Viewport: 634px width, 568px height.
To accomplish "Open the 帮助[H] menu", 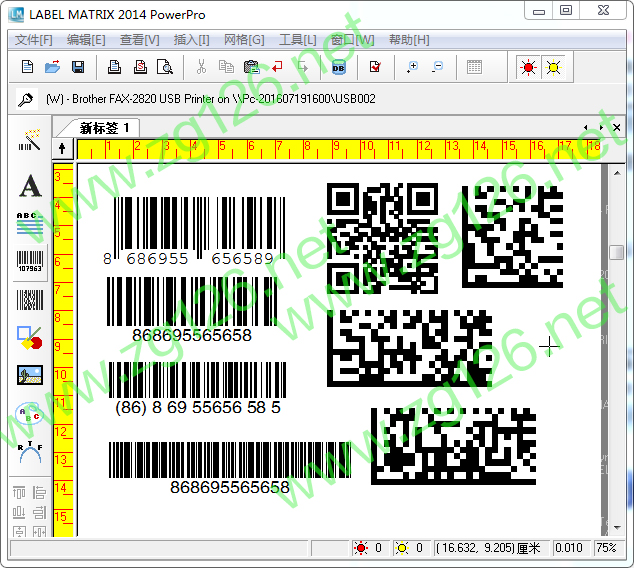I will [x=409, y=40].
